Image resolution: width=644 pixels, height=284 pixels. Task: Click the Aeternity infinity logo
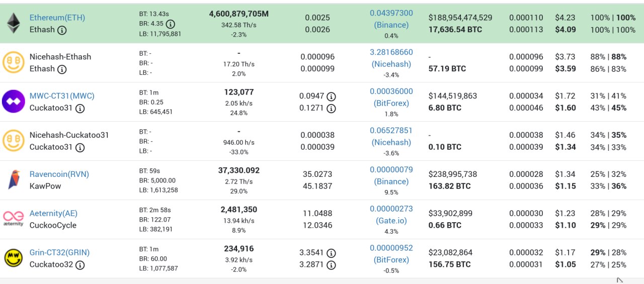[14, 219]
